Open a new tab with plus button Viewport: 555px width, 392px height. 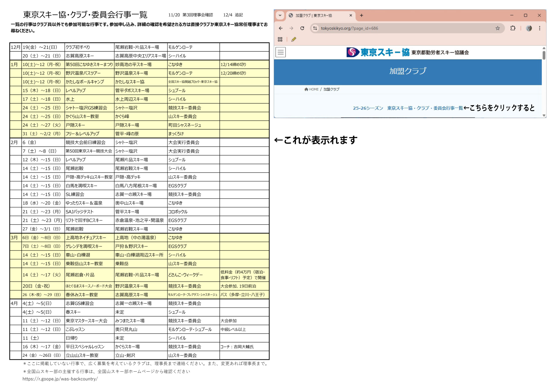[x=361, y=15]
